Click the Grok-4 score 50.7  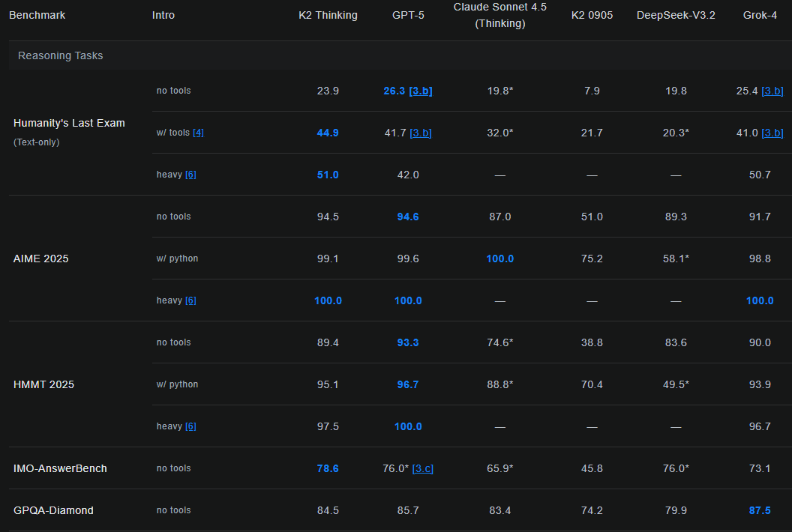pos(760,175)
